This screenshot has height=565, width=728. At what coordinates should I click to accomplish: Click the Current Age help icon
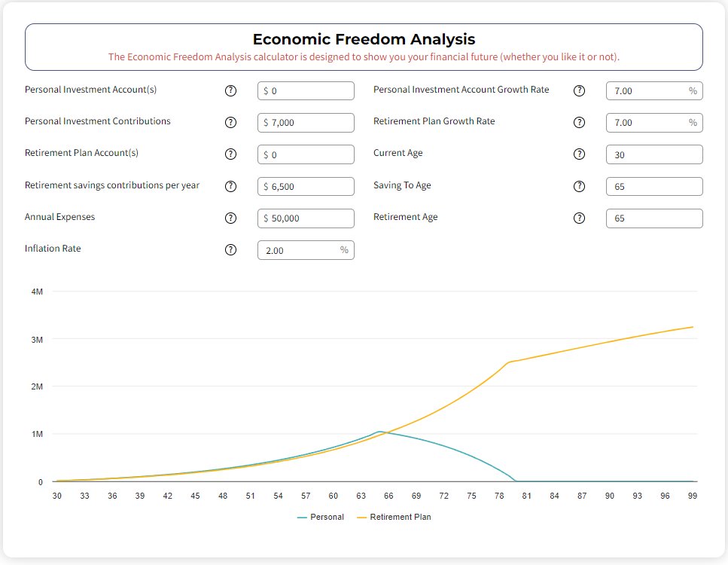[x=579, y=154]
